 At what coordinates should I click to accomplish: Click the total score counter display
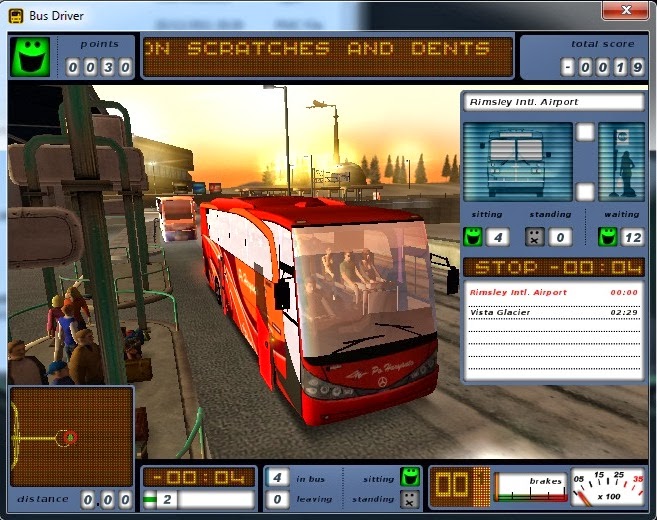click(603, 67)
